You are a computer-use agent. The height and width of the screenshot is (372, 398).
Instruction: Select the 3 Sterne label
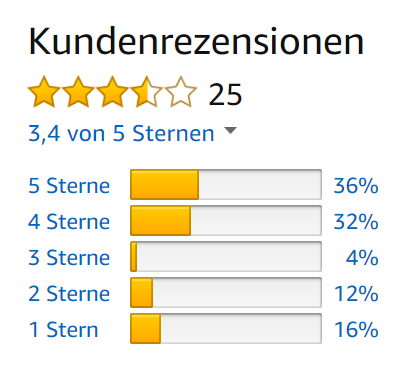pos(69,258)
